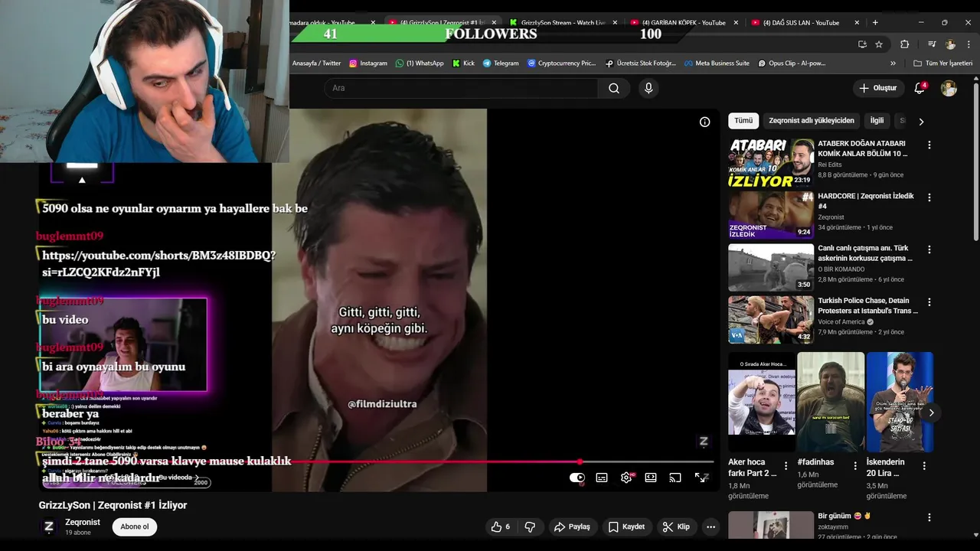The height and width of the screenshot is (551, 980).
Task: Open options for Turkish Police Chase video
Action: (x=929, y=302)
